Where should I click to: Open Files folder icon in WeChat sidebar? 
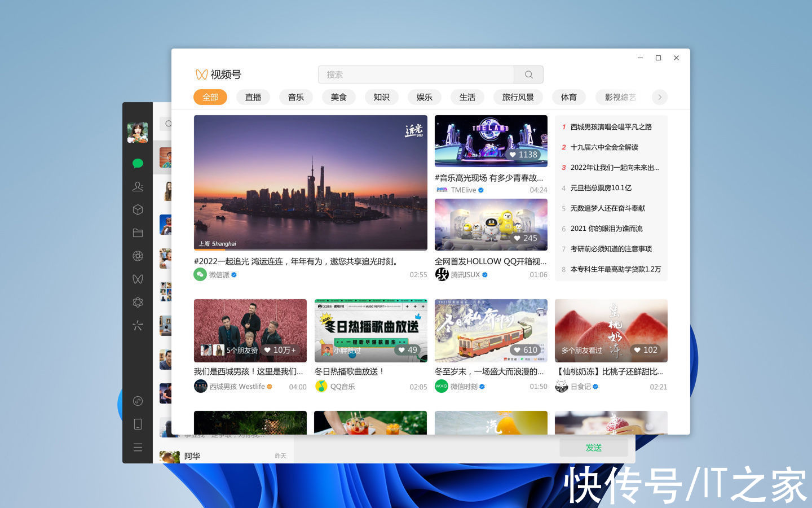coord(138,233)
